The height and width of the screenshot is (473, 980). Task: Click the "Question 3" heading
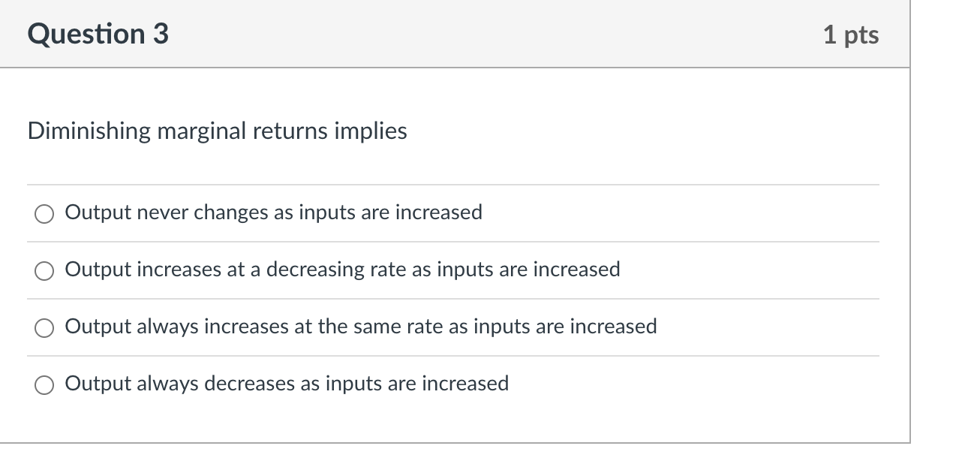[98, 35]
